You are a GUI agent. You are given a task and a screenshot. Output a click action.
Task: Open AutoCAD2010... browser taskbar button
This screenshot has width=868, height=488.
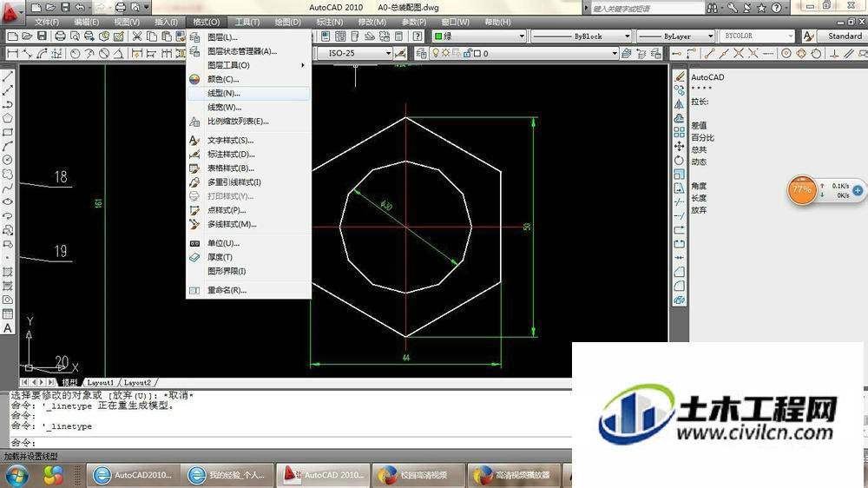pyautogui.click(x=133, y=475)
